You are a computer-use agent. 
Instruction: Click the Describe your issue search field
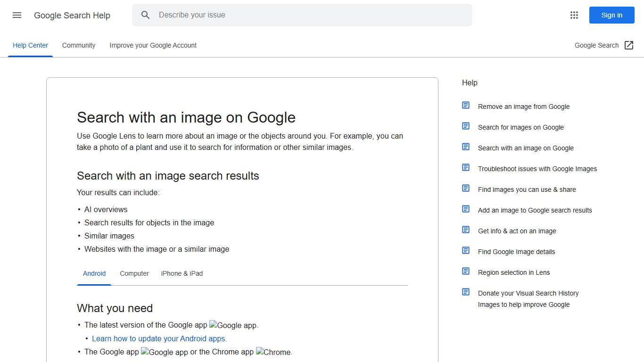[302, 15]
